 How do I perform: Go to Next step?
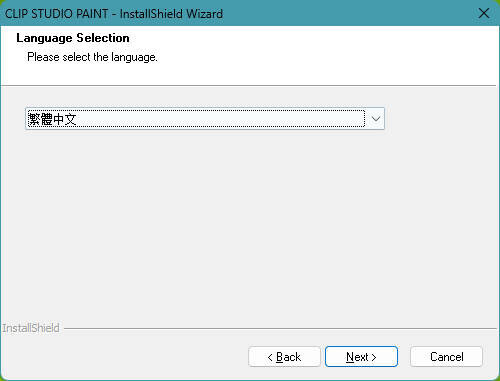(361, 357)
